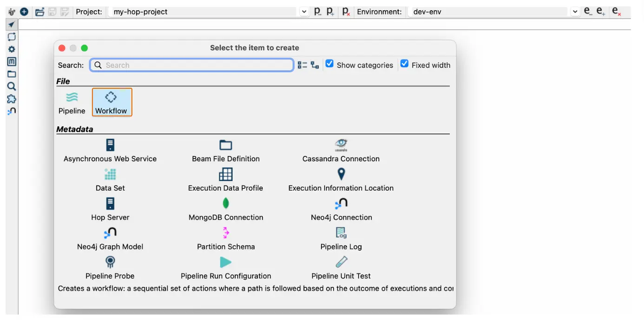Open the Configuration gear perspective

point(12,49)
